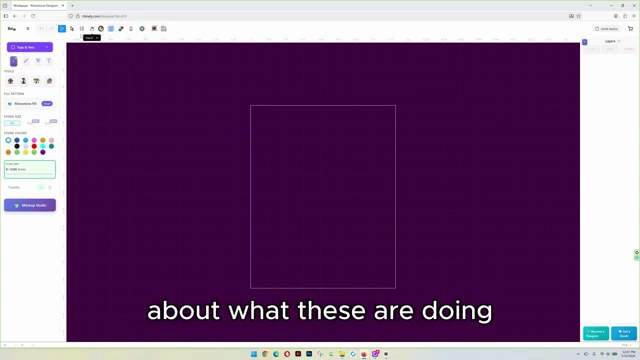640x360 pixels.
Task: Click the Get a Quote button
Action: 624,333
